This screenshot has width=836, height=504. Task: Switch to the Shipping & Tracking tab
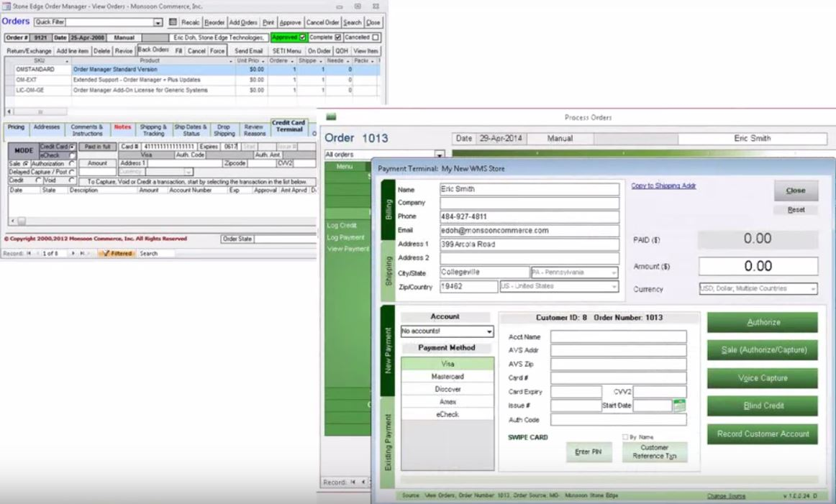[x=153, y=130]
